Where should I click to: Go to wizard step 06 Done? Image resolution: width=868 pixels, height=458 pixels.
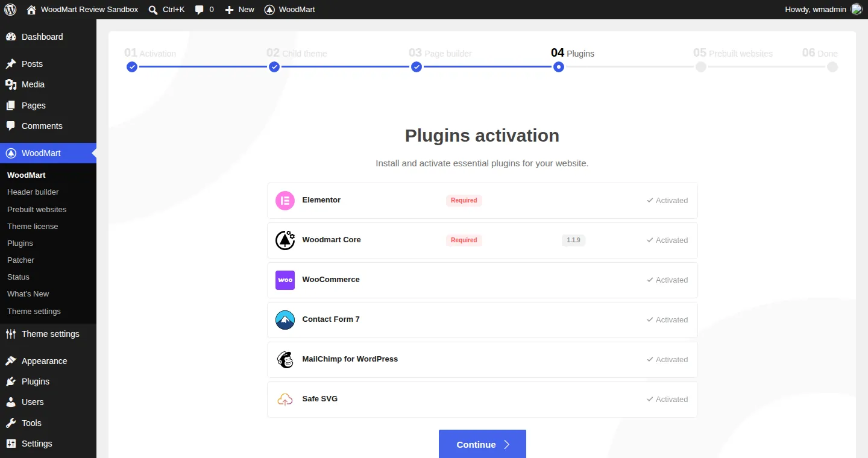click(x=820, y=53)
